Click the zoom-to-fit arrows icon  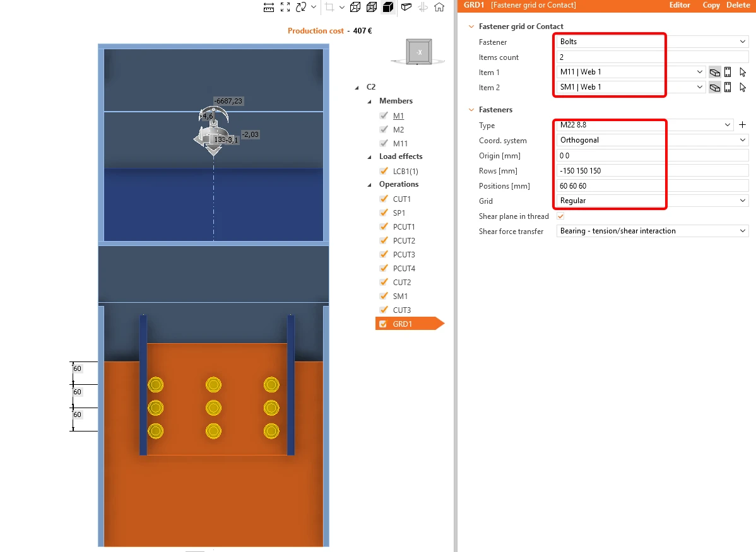click(285, 7)
